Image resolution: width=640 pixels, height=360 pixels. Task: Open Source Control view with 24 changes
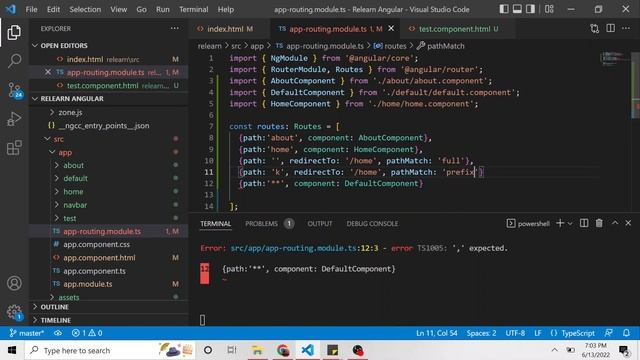(15, 90)
